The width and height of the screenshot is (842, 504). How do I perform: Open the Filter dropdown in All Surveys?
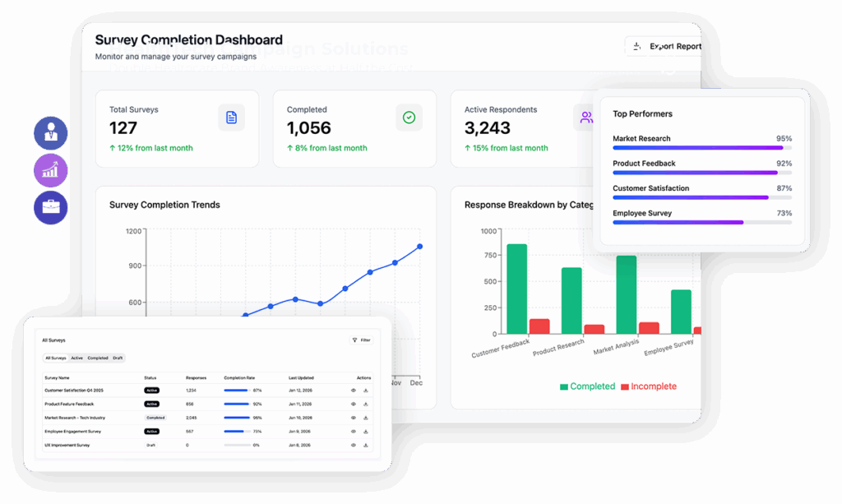pos(361,340)
